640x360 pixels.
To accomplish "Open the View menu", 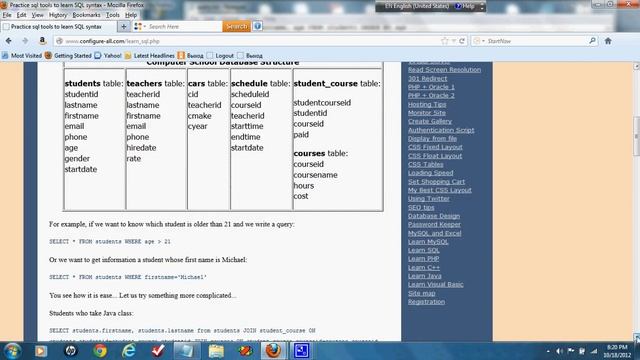I will pyautogui.click(x=37, y=15).
